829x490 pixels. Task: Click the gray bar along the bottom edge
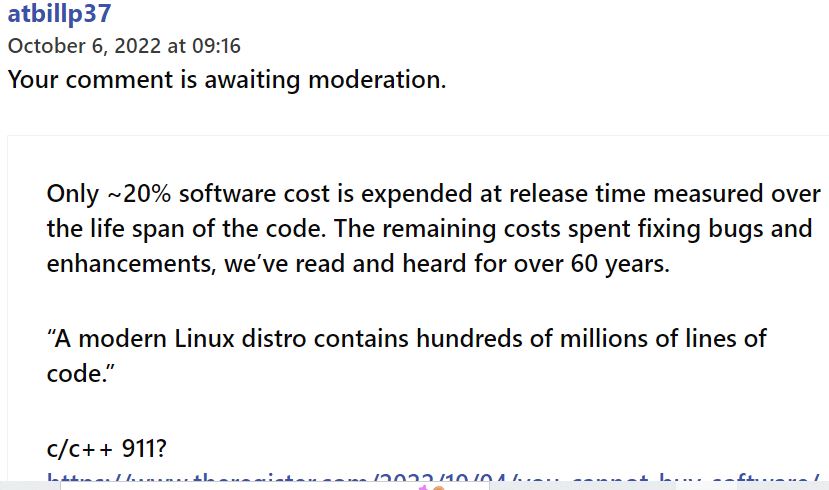(414, 486)
